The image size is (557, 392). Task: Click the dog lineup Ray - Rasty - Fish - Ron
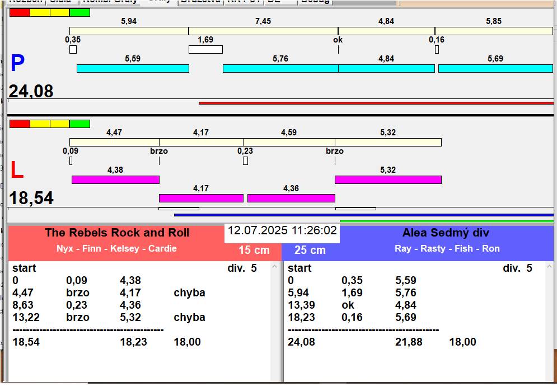[447, 248]
